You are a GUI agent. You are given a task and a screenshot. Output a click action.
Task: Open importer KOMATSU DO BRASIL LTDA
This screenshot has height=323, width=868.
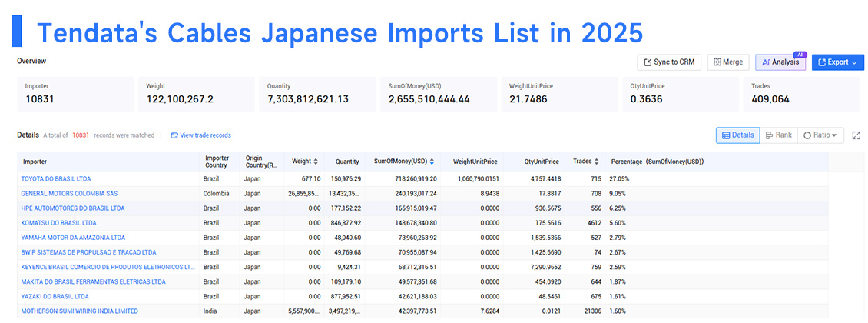coord(58,223)
